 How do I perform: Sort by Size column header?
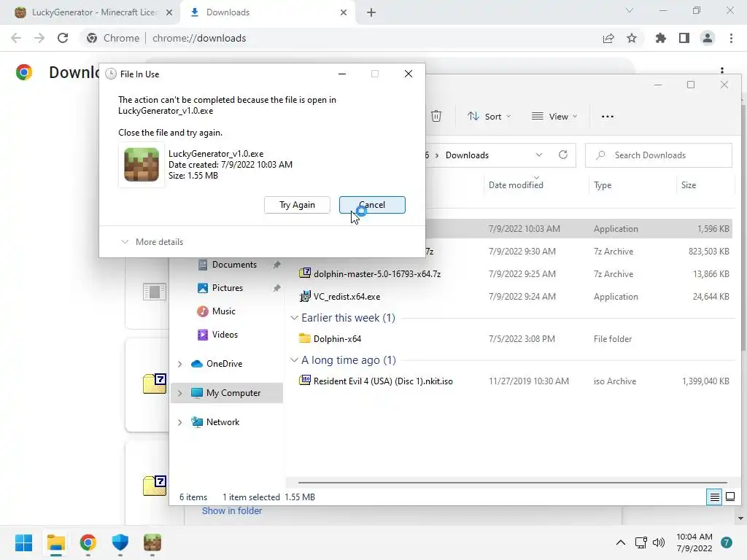[x=689, y=185]
